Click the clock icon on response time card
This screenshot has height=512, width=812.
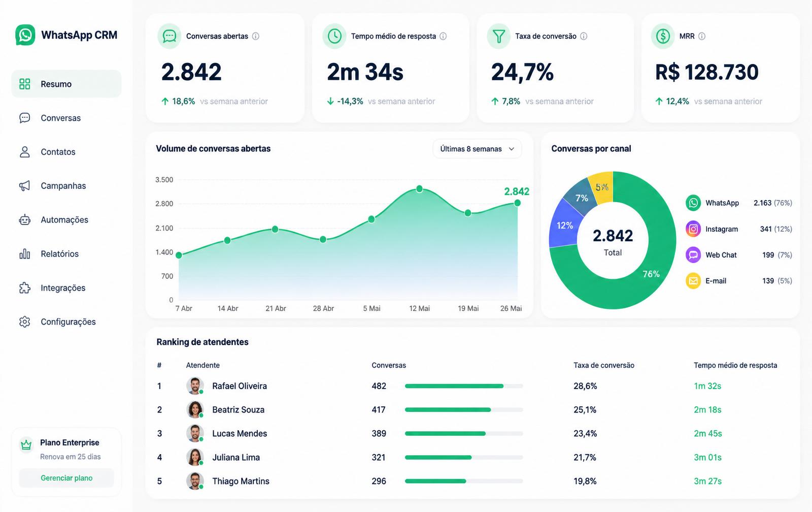coord(334,36)
